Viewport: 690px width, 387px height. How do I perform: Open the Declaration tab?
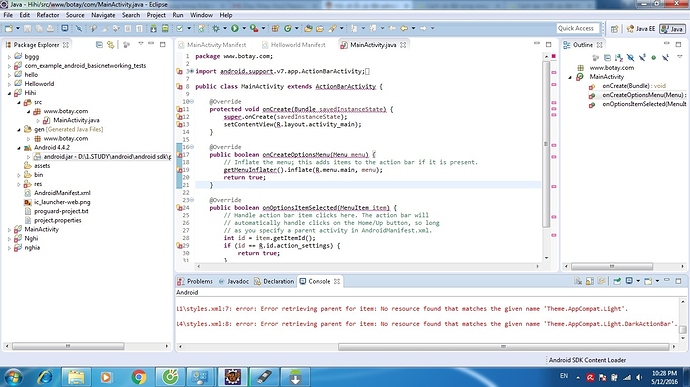[x=274, y=281]
